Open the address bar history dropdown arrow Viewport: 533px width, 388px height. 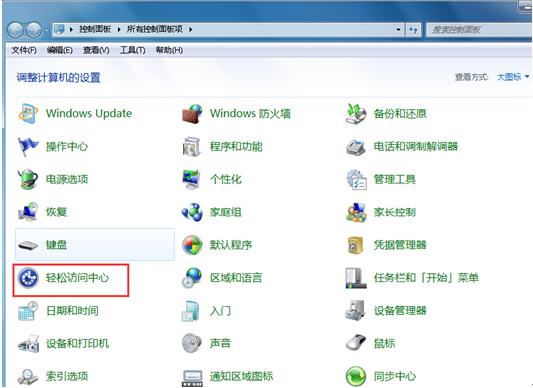pyautogui.click(x=398, y=30)
